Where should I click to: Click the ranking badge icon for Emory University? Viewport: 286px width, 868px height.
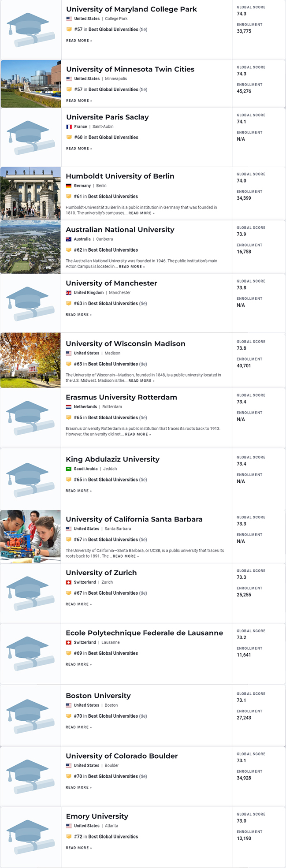tap(69, 837)
